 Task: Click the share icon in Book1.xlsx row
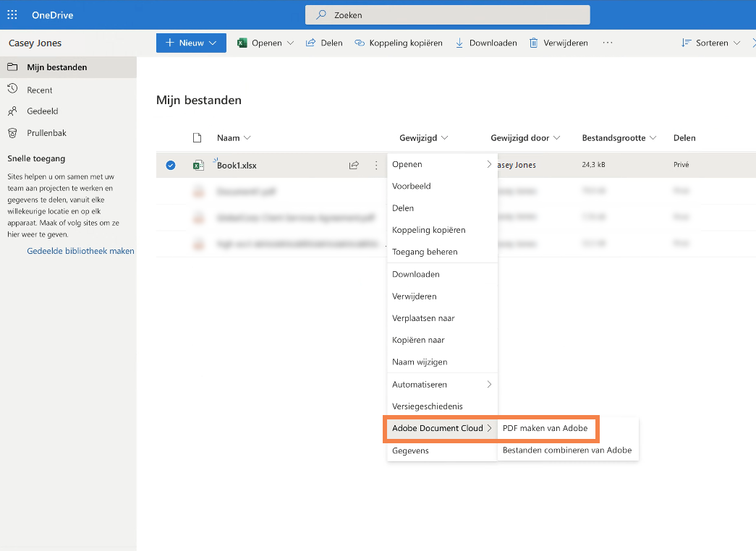[x=354, y=166]
